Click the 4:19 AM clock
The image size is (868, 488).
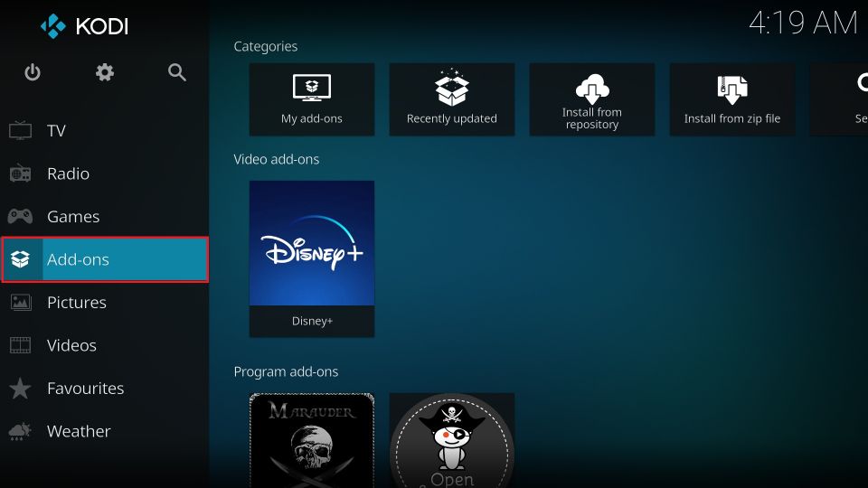coord(803,23)
